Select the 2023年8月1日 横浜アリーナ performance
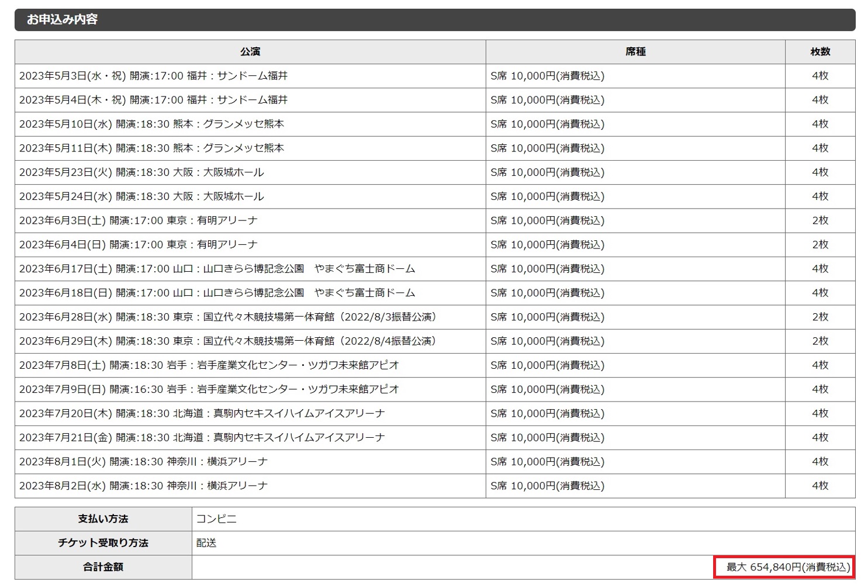This screenshot has height=588, width=868. pos(144,462)
